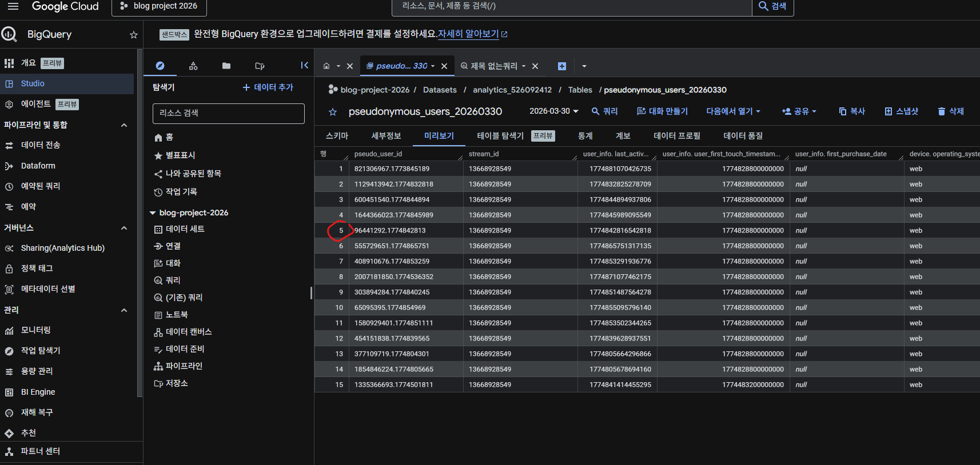Open 메타데이터 선별 in sidebar
The width and height of the screenshot is (980, 465).
point(48,289)
